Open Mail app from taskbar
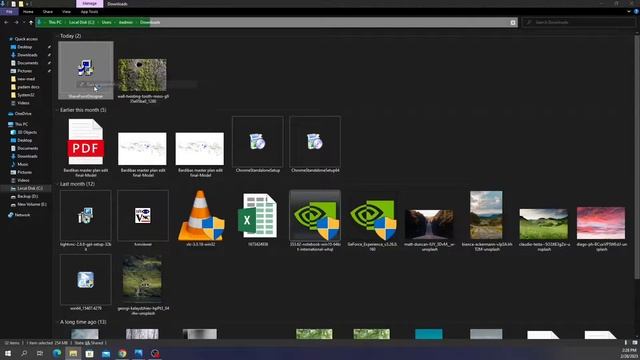This screenshot has height=360, width=640. (106, 353)
